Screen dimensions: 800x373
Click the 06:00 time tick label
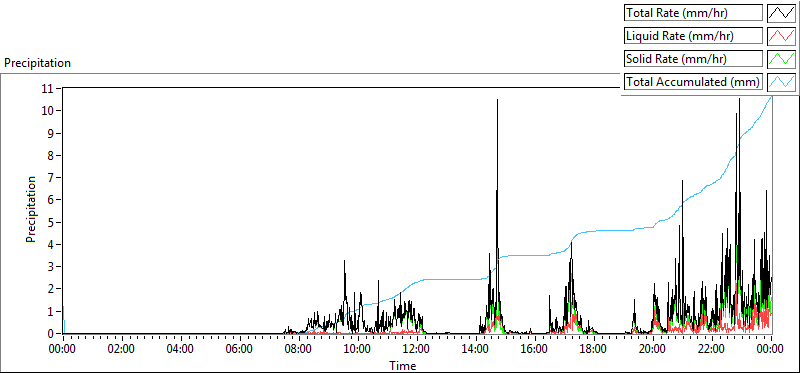pyautogui.click(x=240, y=349)
